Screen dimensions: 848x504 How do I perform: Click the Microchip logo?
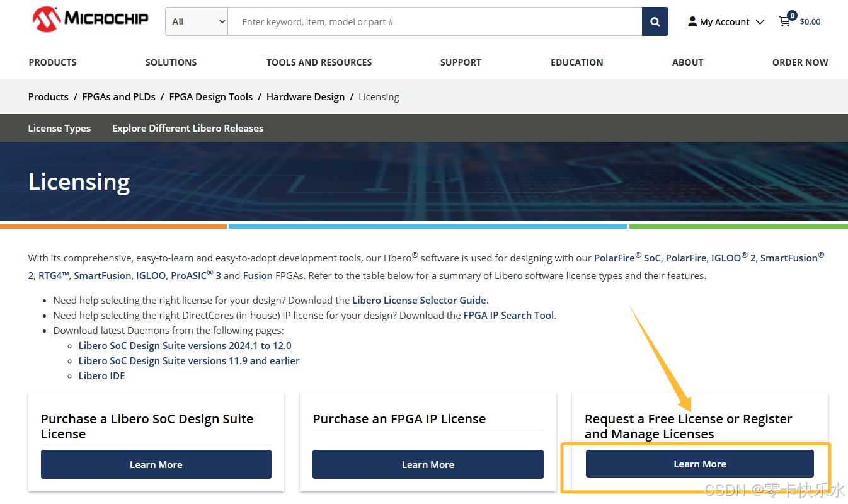point(91,19)
